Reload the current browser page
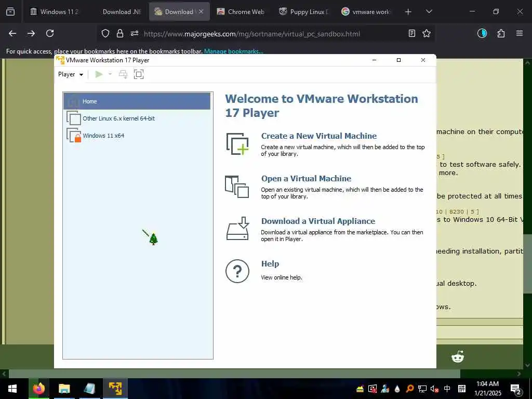The image size is (532, 399). pyautogui.click(x=50, y=33)
